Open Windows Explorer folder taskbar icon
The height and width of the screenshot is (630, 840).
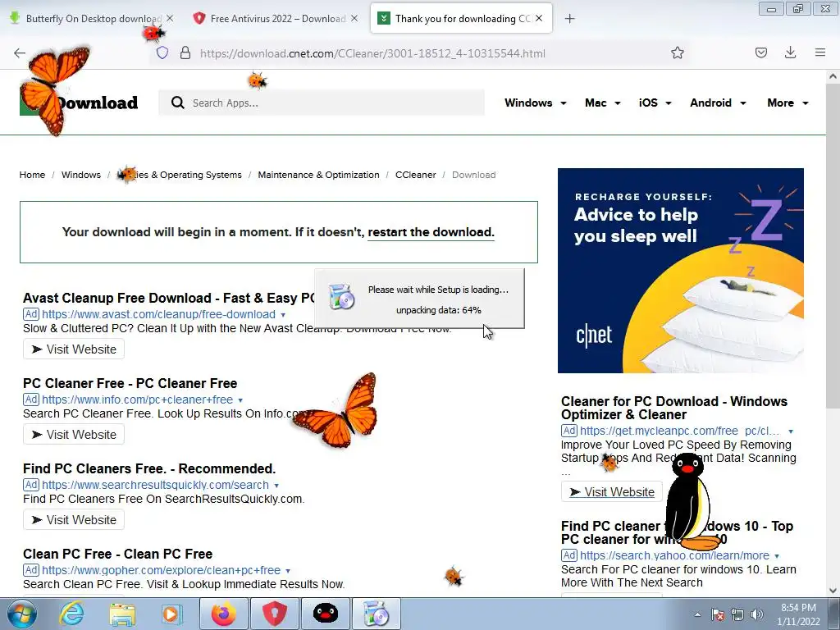122,614
